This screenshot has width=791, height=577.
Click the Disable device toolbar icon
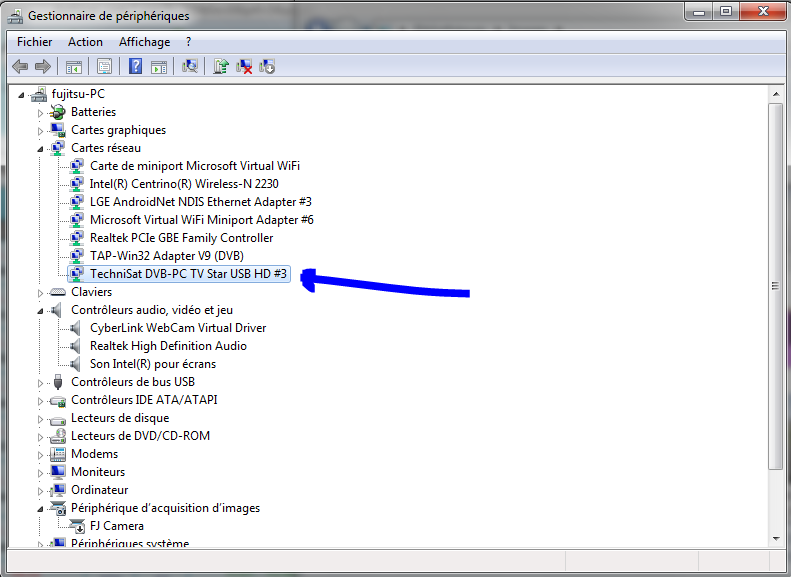point(267,67)
